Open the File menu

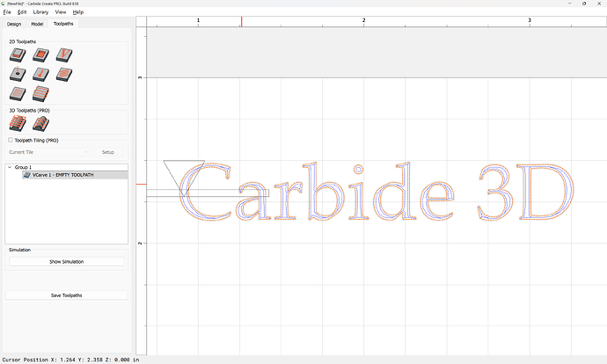[x=7, y=12]
